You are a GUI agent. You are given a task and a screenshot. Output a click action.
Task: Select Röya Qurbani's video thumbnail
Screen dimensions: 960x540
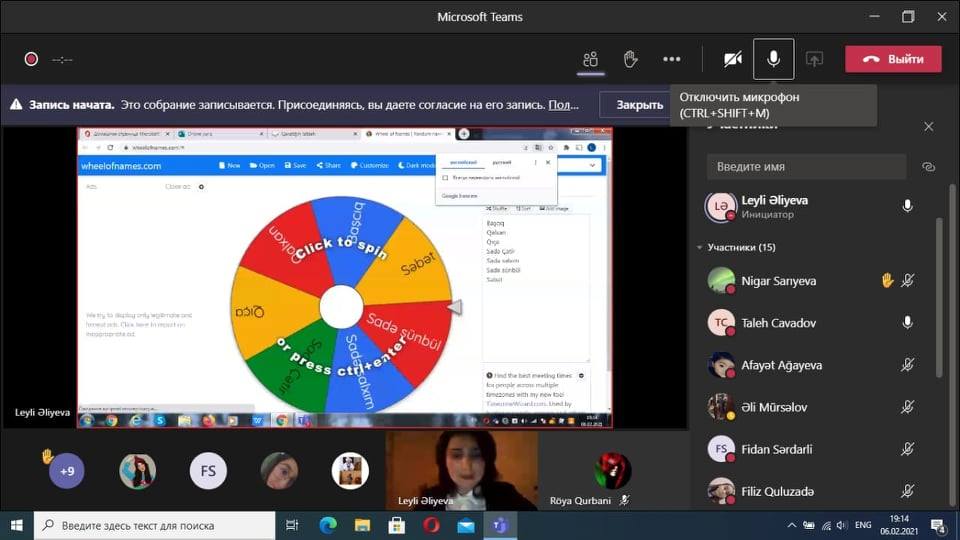612,471
